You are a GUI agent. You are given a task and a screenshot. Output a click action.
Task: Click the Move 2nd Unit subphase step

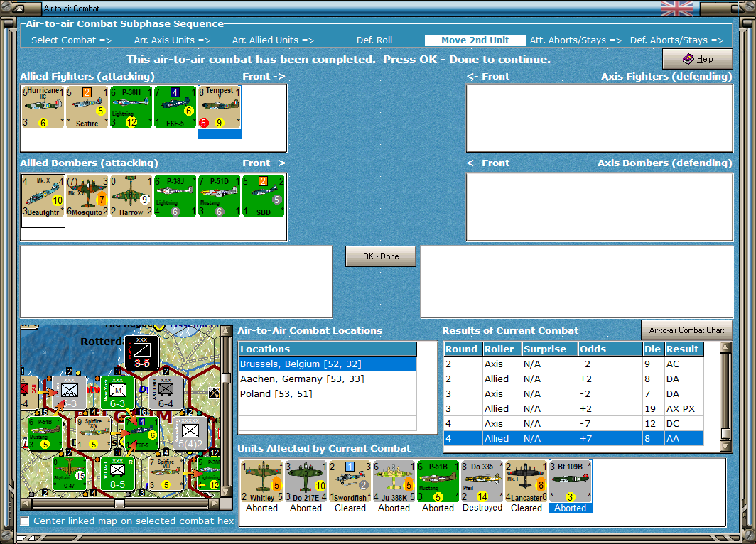(475, 40)
